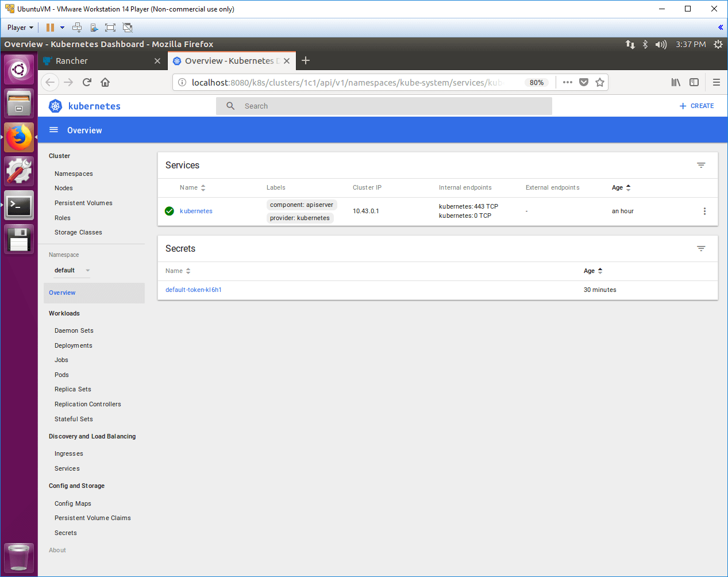Image resolution: width=728 pixels, height=577 pixels.
Task: Open the kubernetes service link
Action: [x=196, y=211]
